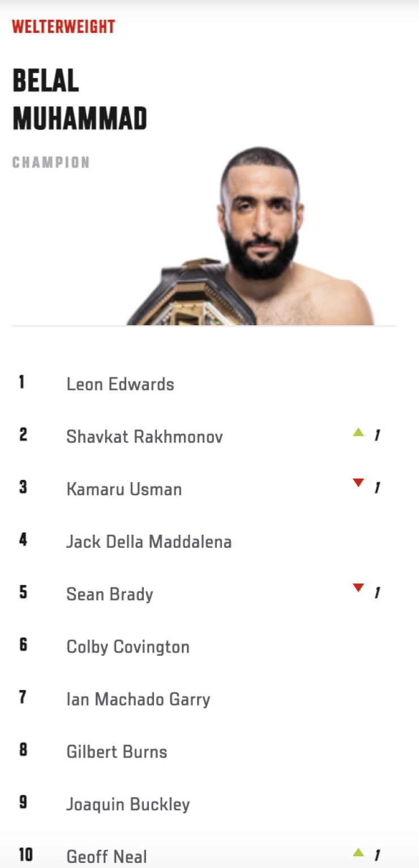Image resolution: width=419 pixels, height=868 pixels.
Task: Select the Welterweight division heading
Action: point(63,27)
